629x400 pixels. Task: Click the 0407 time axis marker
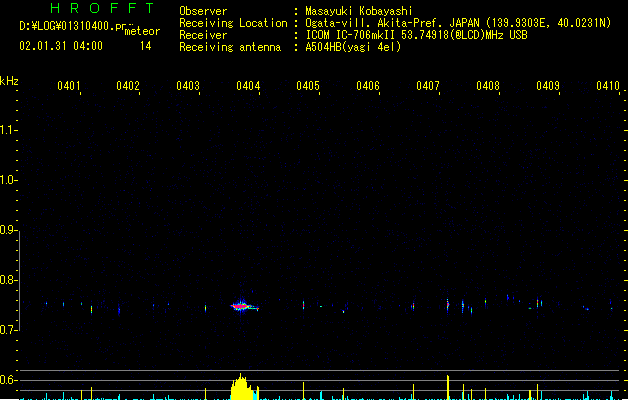click(428, 86)
